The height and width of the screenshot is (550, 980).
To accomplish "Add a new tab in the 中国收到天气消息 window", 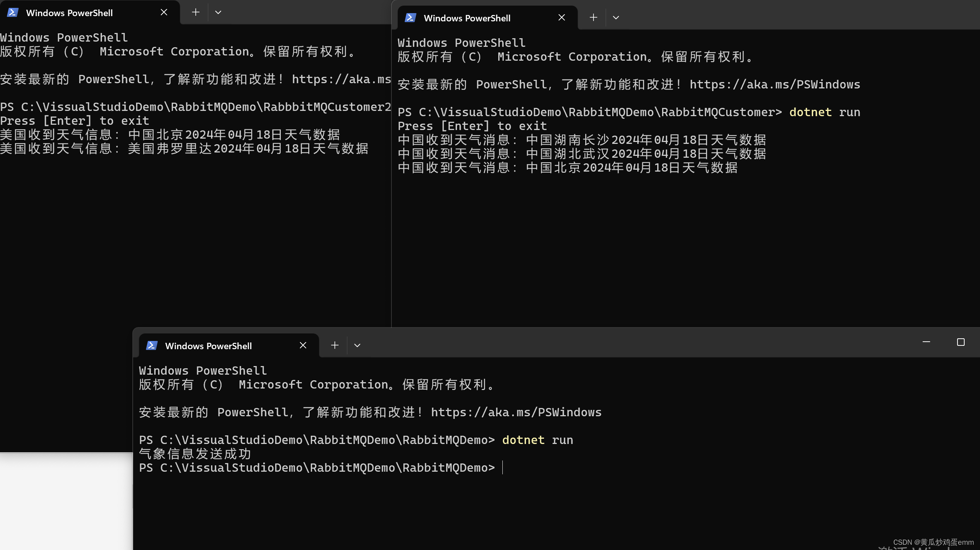I will coord(593,18).
